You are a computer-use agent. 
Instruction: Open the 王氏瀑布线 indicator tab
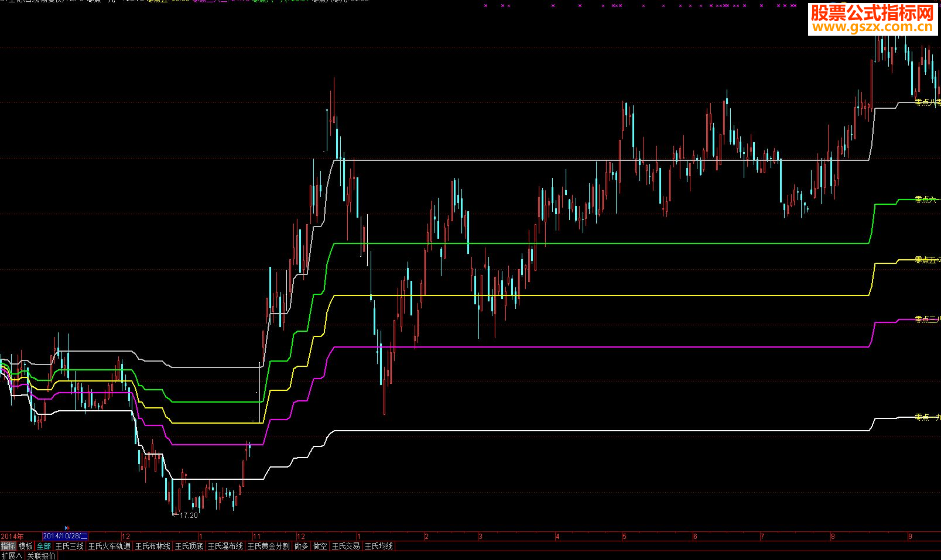coord(225,546)
